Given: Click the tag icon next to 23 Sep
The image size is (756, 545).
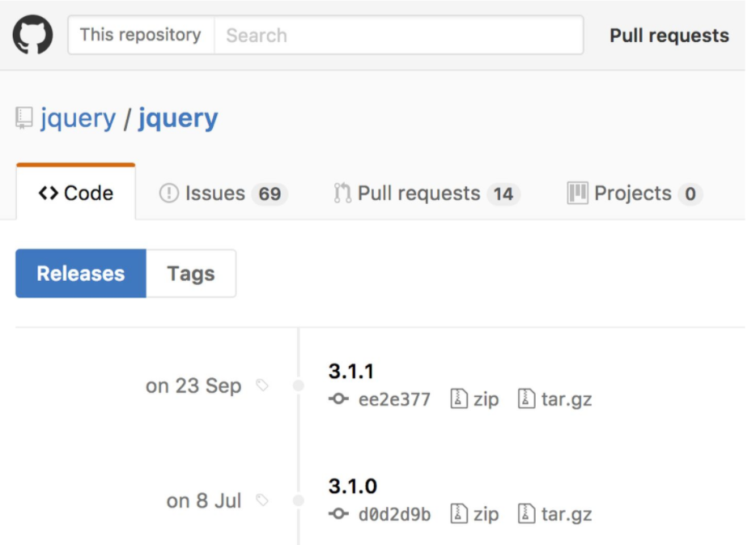Looking at the screenshot, I should point(261,385).
